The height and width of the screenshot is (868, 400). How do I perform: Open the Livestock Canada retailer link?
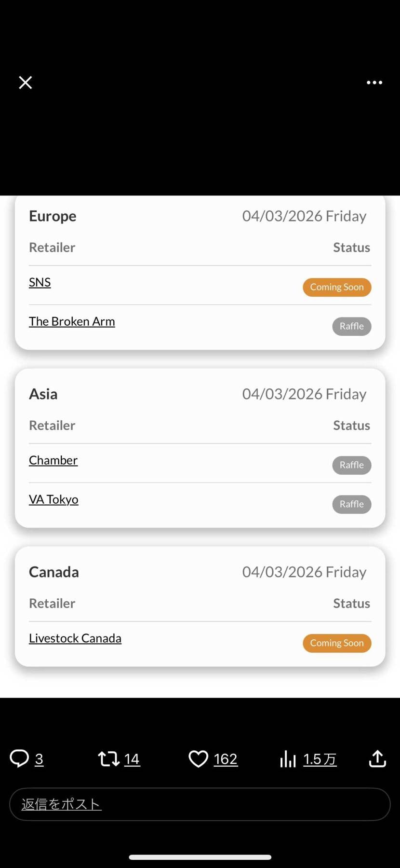coord(75,638)
